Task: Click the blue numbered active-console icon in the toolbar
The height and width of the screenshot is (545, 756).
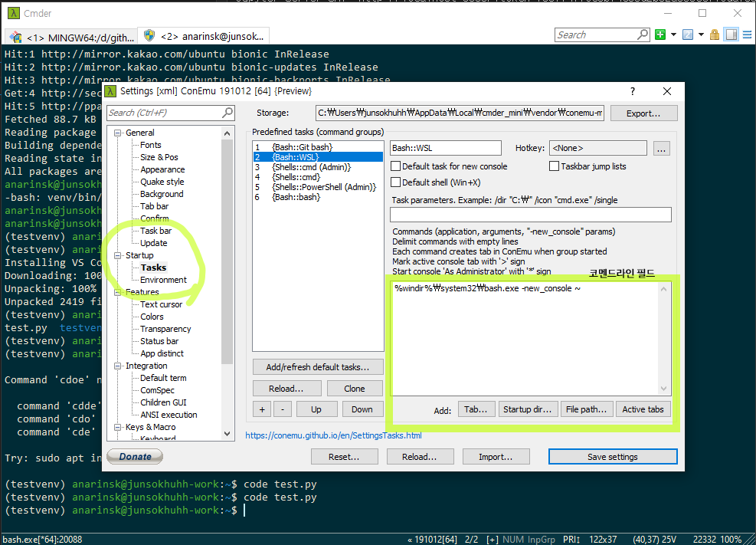Action: pos(688,34)
